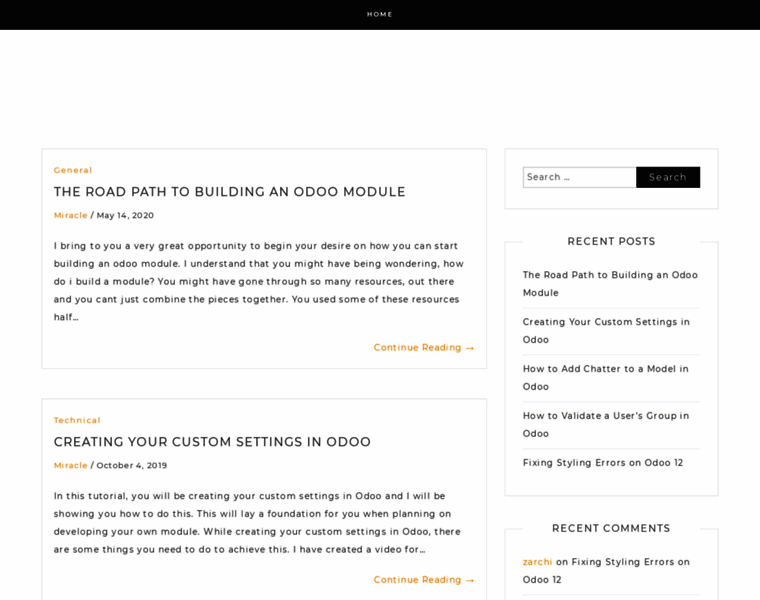Viewport: 760px width, 600px height.
Task: Click the black Search button
Action: click(x=668, y=177)
